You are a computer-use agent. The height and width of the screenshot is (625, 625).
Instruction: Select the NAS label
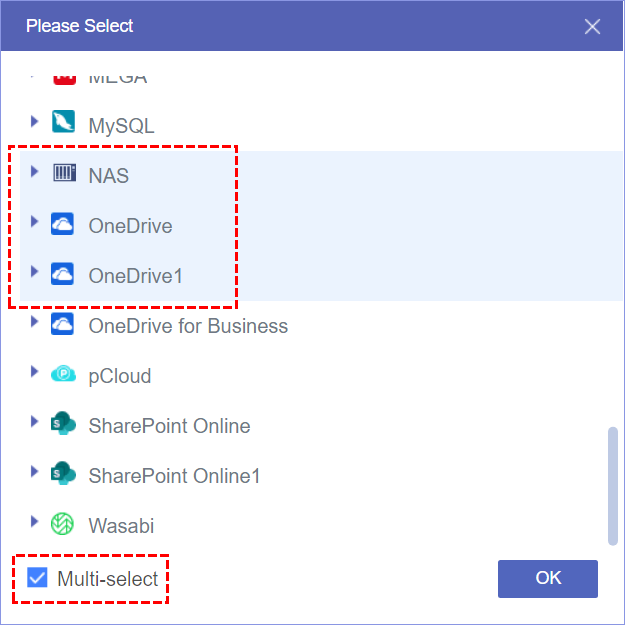(x=109, y=176)
